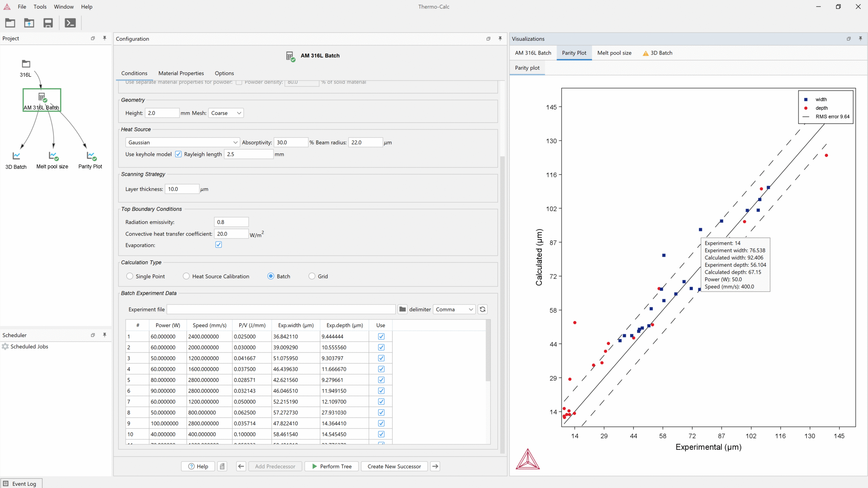The image size is (868, 488).
Task: Click the save project toolbar icon
Action: point(48,23)
